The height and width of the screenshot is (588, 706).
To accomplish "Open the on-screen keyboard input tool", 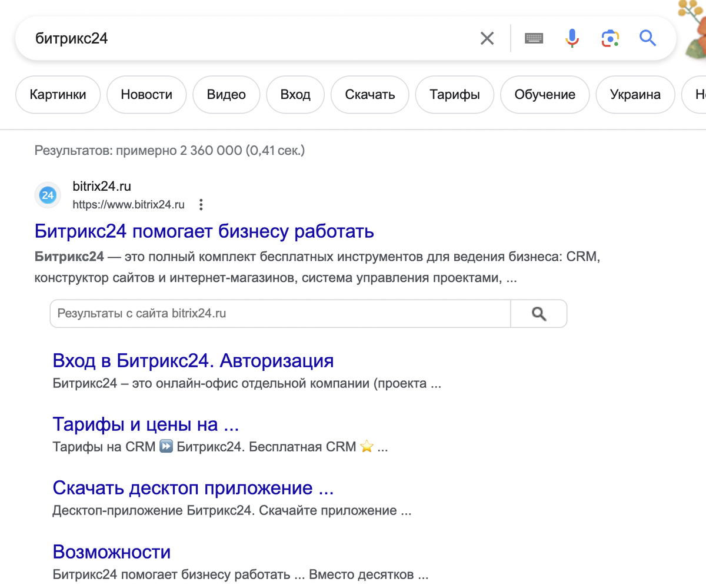I will (x=534, y=39).
